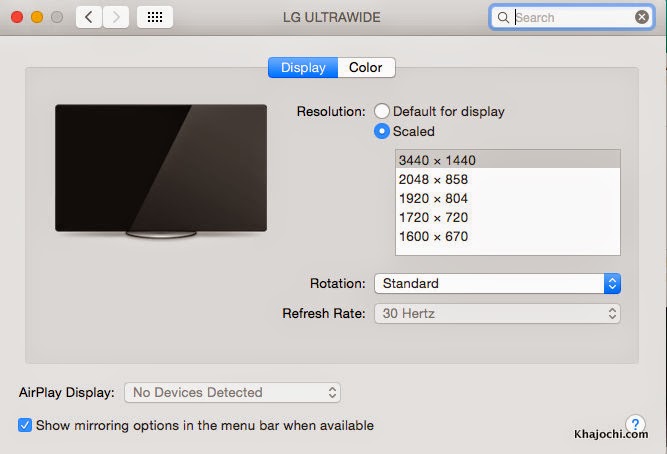The height and width of the screenshot is (454, 667).
Task: Select the 3440 × 1440 resolution
Action: pos(507,160)
